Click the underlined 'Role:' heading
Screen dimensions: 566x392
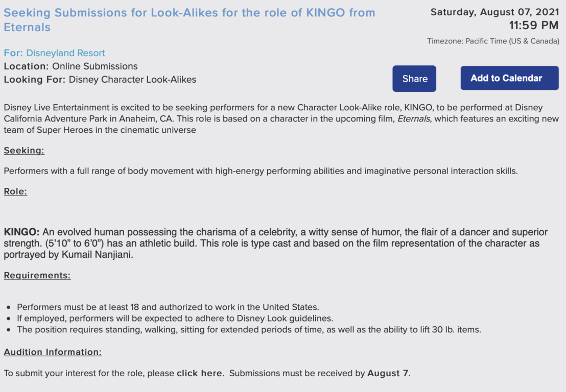coord(15,191)
